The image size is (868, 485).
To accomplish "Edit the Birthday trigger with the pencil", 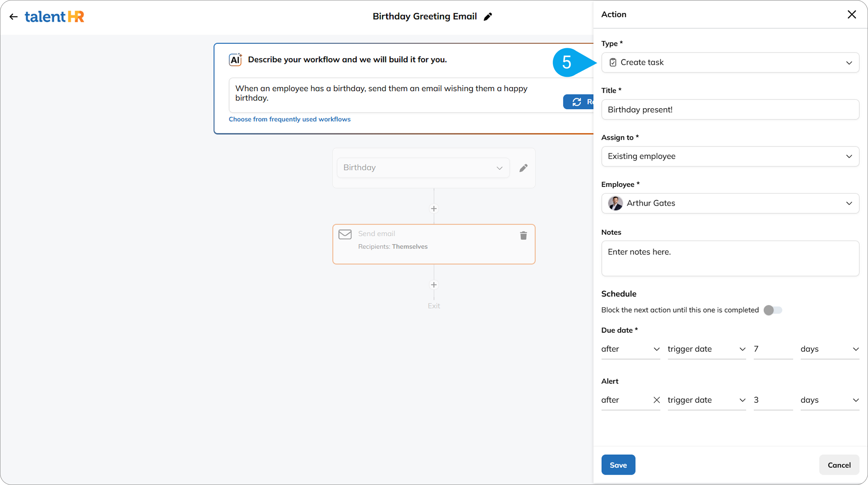I will pos(523,168).
